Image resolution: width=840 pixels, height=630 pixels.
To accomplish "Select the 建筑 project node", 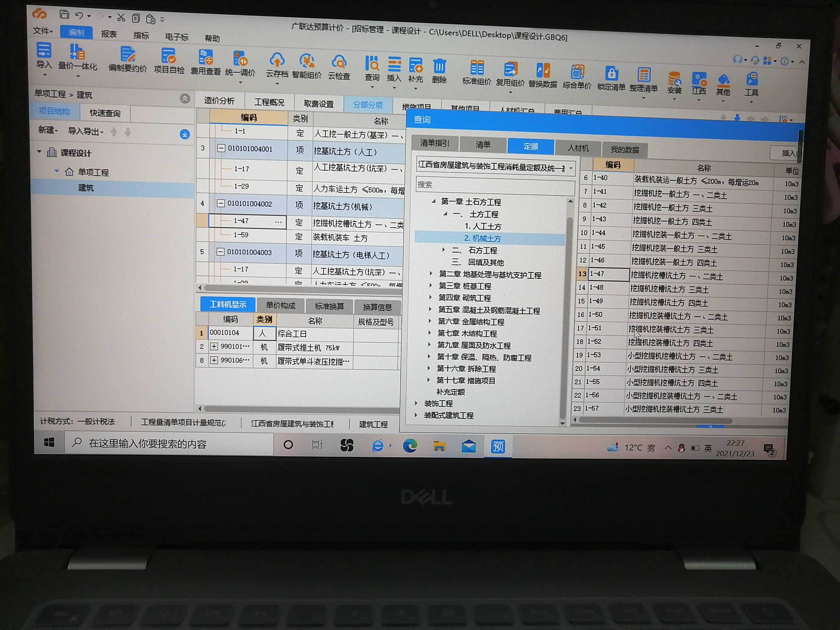I will 86,188.
